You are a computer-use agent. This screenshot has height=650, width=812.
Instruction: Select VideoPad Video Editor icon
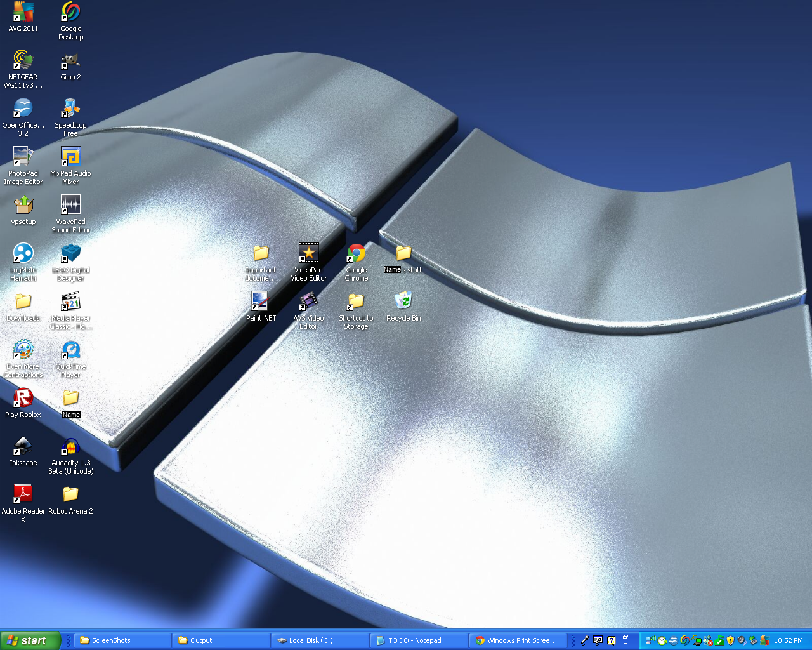point(309,262)
